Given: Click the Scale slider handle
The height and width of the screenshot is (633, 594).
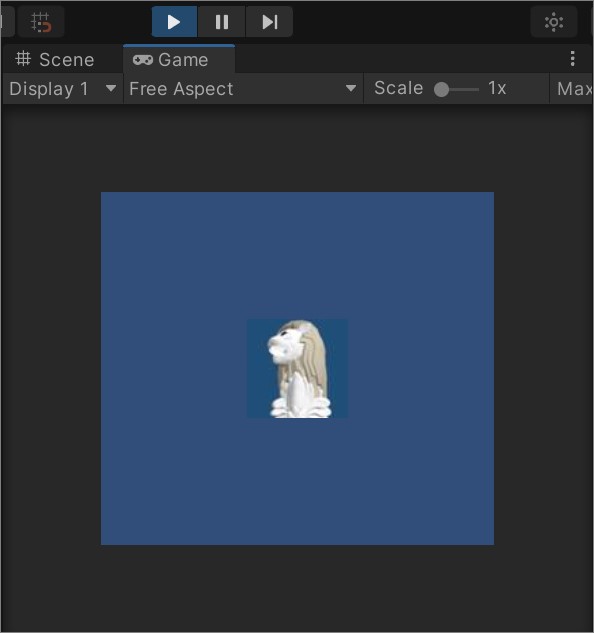Looking at the screenshot, I should tap(441, 89).
